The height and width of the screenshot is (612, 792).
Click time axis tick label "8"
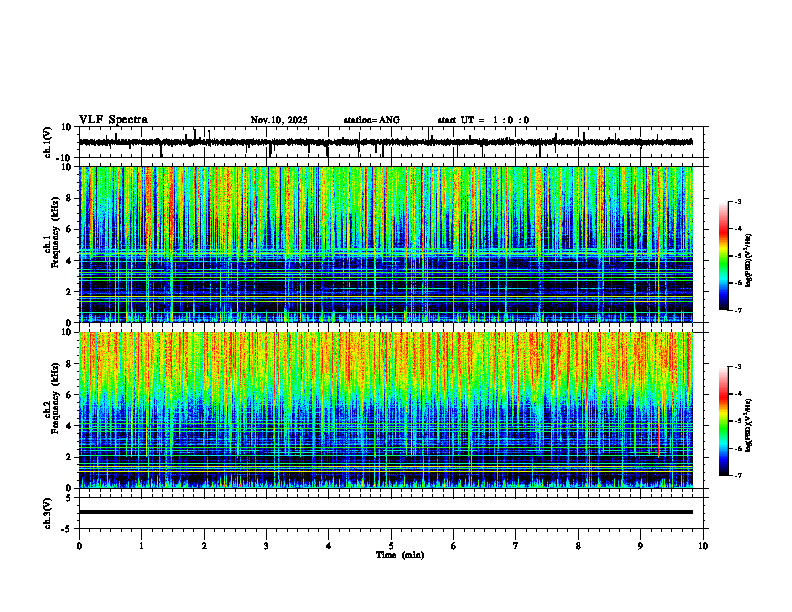(x=578, y=546)
